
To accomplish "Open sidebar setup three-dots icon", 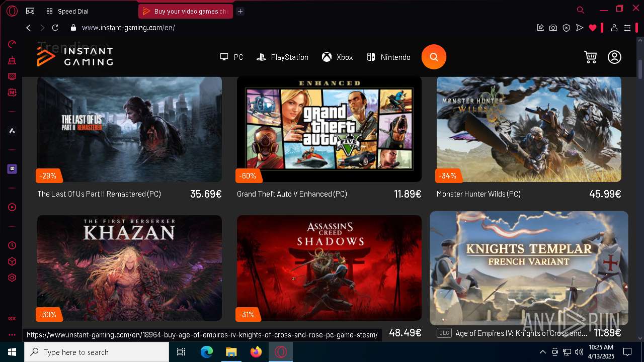I will pyautogui.click(x=12, y=335).
